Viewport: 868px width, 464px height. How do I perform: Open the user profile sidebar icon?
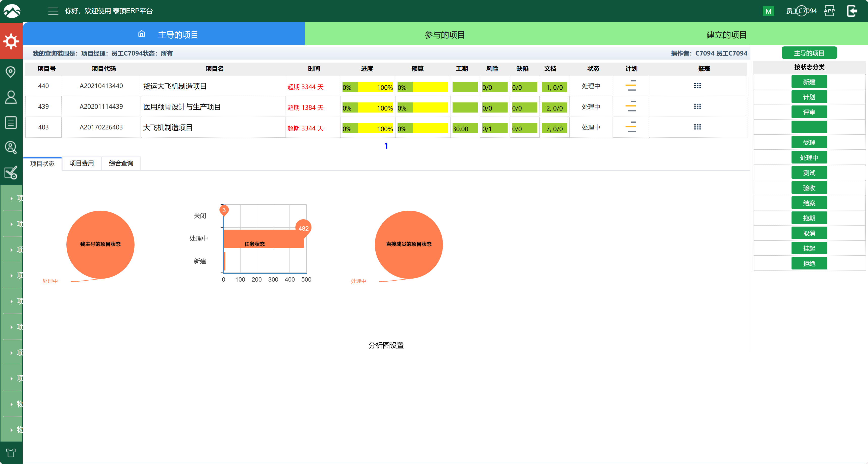tap(11, 97)
